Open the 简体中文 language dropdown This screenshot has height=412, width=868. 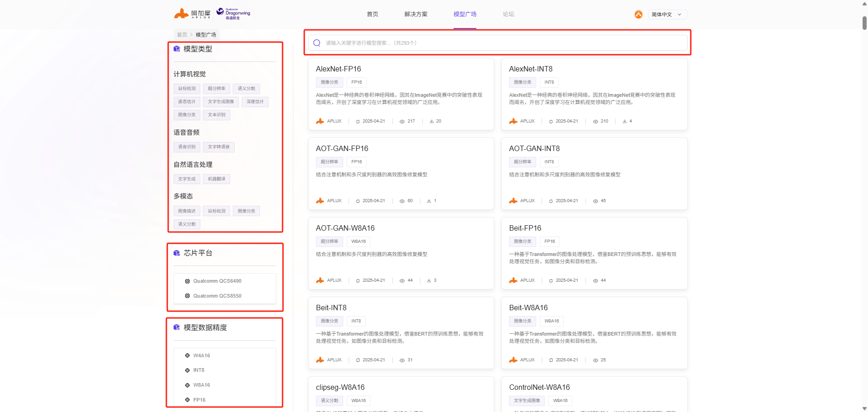[667, 14]
